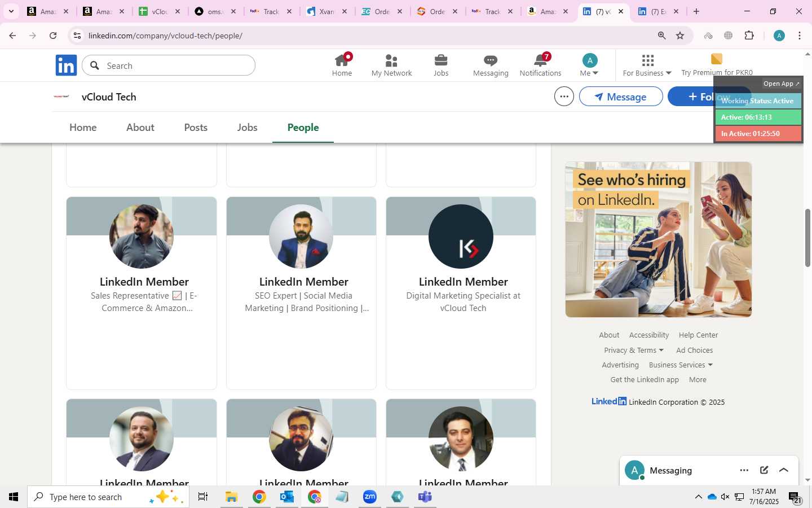Open the browser zoom magnifier icon
Screen dimensions: 812x508
[661, 36]
